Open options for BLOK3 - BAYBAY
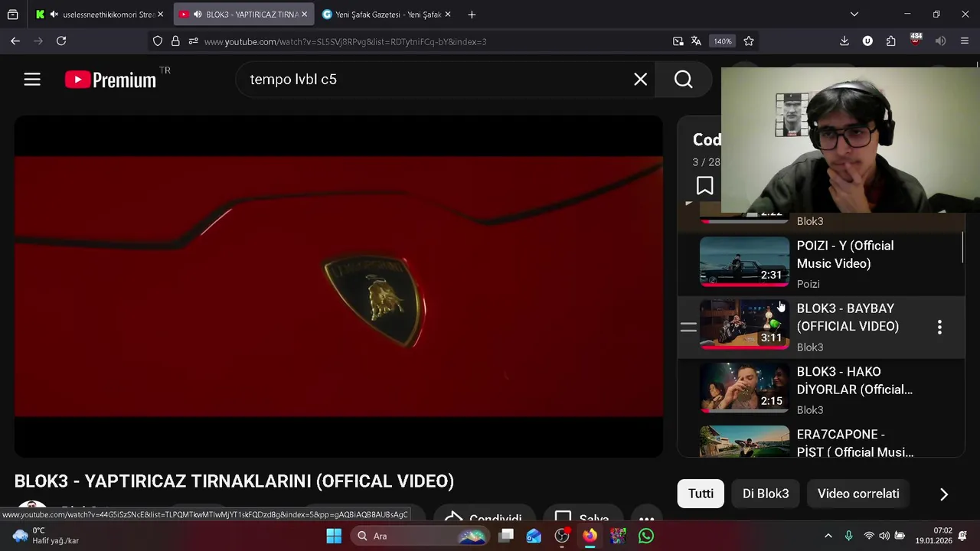 pyautogui.click(x=939, y=328)
